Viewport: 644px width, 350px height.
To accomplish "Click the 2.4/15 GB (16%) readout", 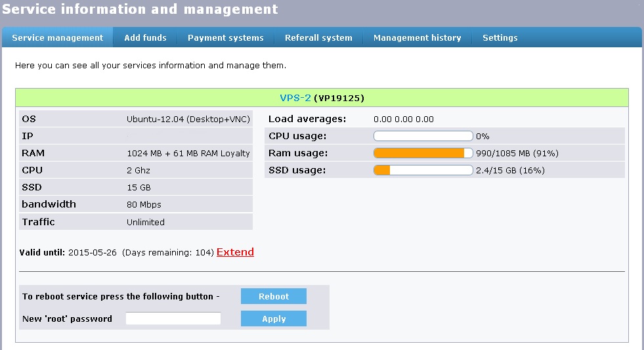I will [x=510, y=170].
